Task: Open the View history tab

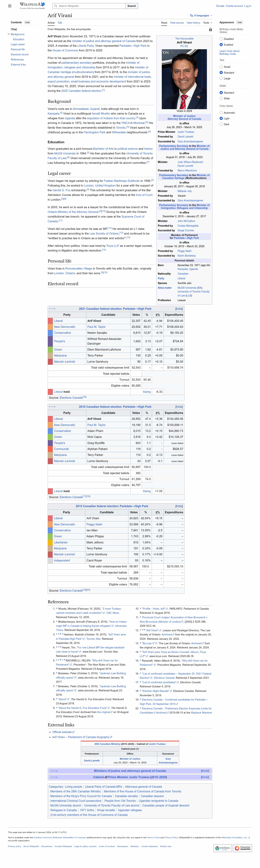Action: click(x=194, y=23)
